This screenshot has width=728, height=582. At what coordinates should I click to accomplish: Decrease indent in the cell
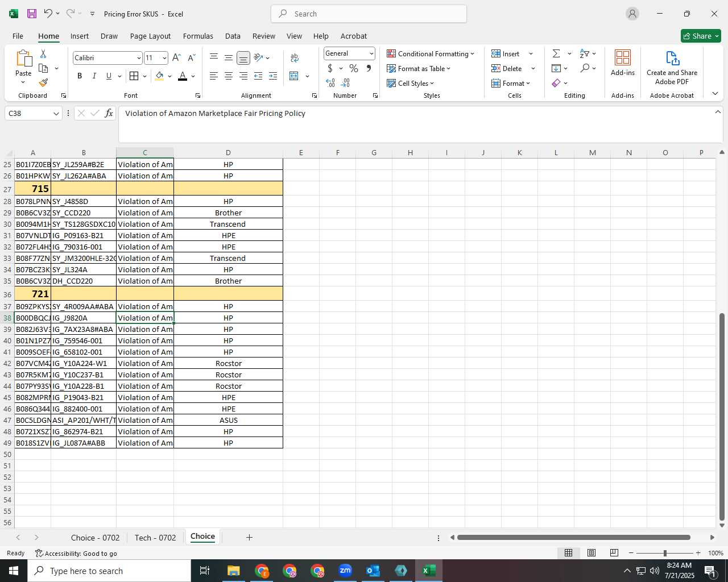(x=258, y=76)
